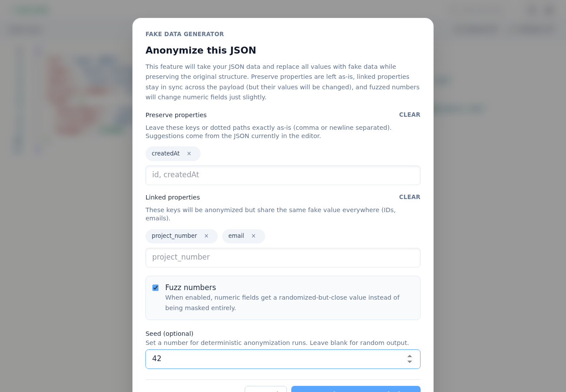Remove the email linked chip
The width and height of the screenshot is (566, 392).
(x=253, y=236)
